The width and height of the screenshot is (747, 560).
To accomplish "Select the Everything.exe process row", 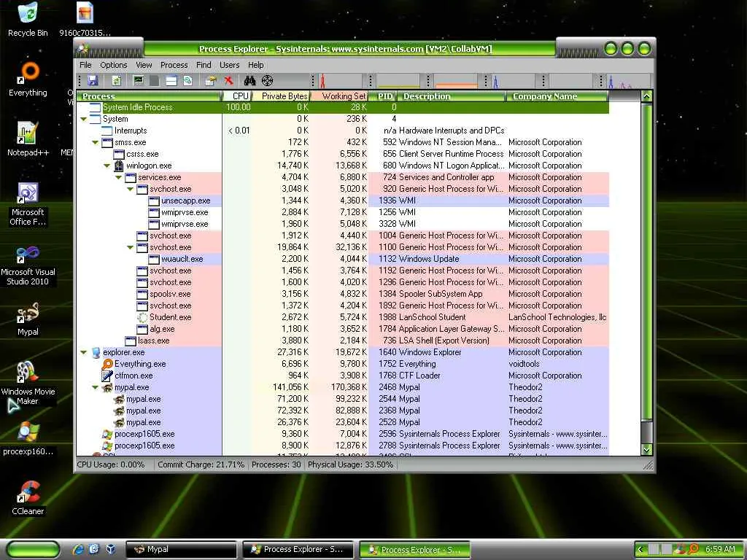I will (343, 364).
